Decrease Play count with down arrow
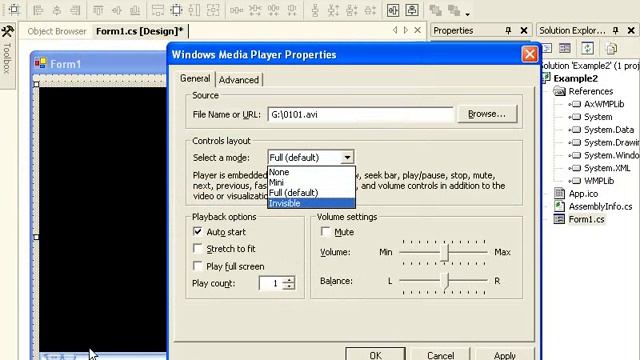Viewport: 640px width, 360px height. 289,286
